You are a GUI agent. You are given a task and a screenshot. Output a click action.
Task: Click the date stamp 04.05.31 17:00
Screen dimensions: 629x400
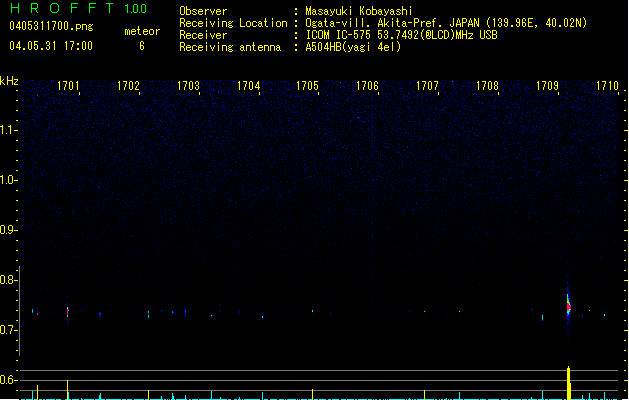click(x=51, y=46)
